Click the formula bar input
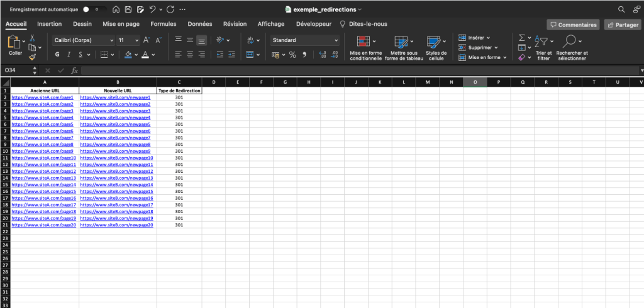 360,70
